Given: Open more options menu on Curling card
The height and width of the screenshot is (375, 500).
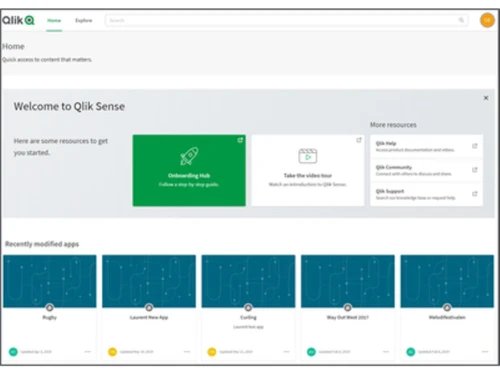Looking at the screenshot, I should (x=286, y=352).
